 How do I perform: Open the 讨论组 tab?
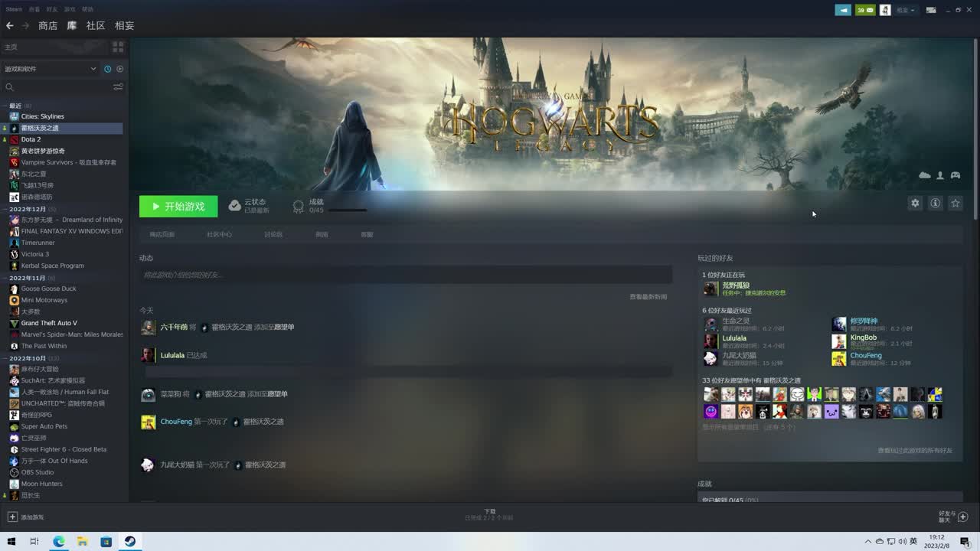tap(273, 234)
